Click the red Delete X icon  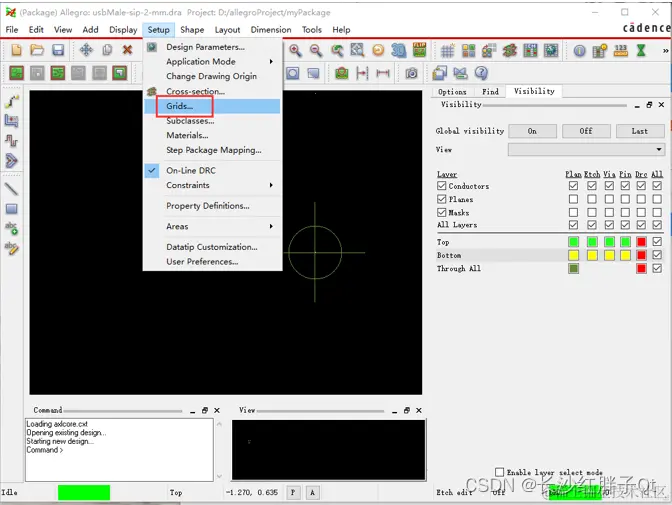point(127,50)
